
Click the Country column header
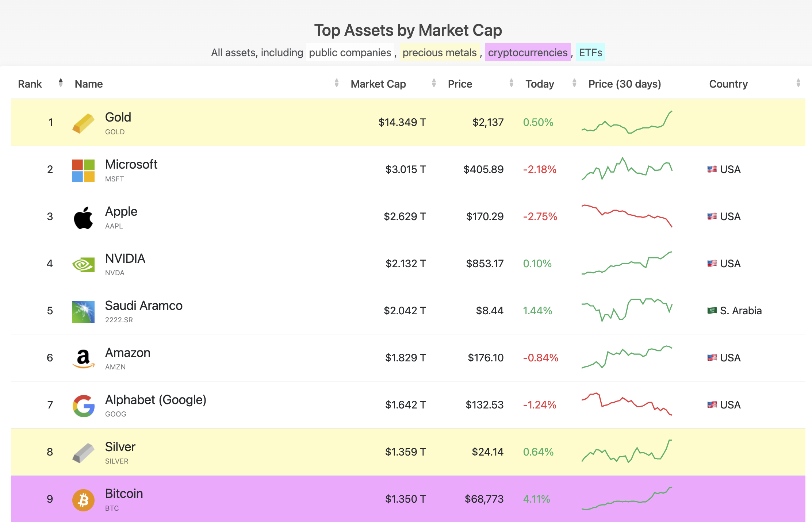(x=728, y=84)
